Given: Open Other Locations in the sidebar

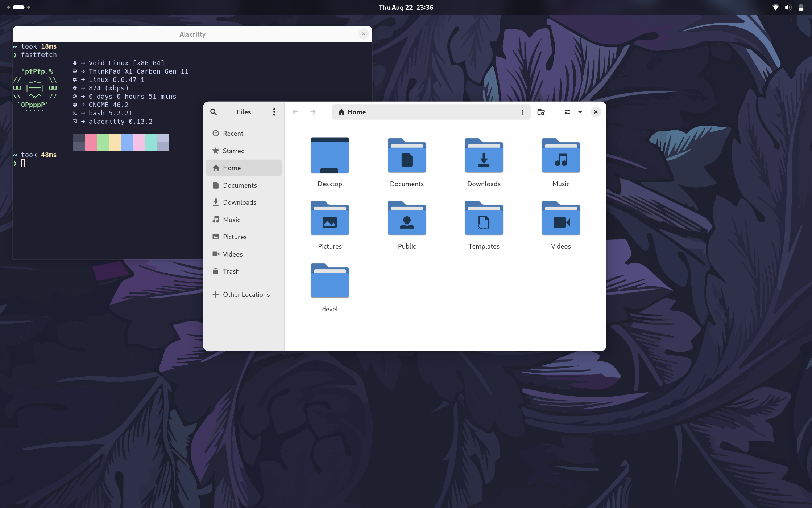Looking at the screenshot, I should pos(244,295).
